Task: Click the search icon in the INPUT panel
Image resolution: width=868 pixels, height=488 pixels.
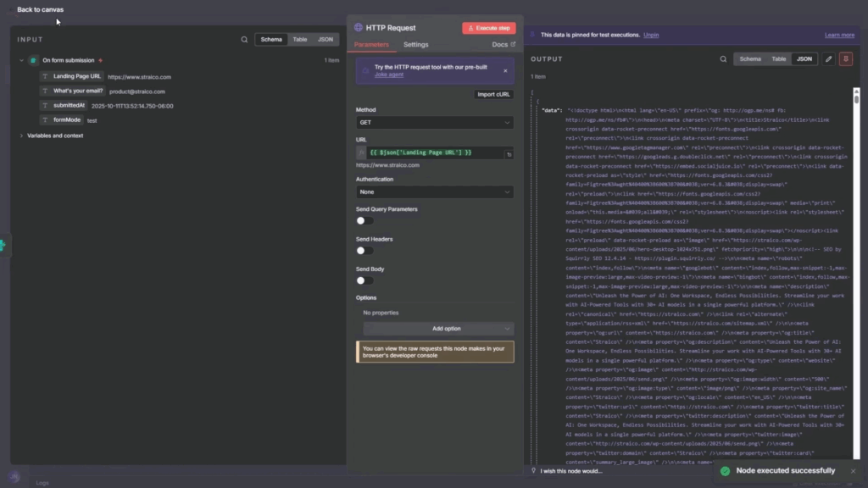Action: (x=244, y=40)
